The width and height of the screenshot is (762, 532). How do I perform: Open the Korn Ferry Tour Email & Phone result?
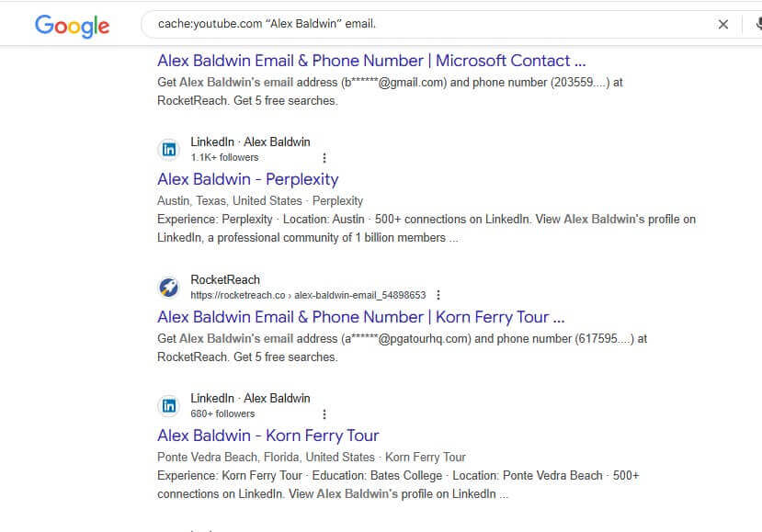click(360, 317)
